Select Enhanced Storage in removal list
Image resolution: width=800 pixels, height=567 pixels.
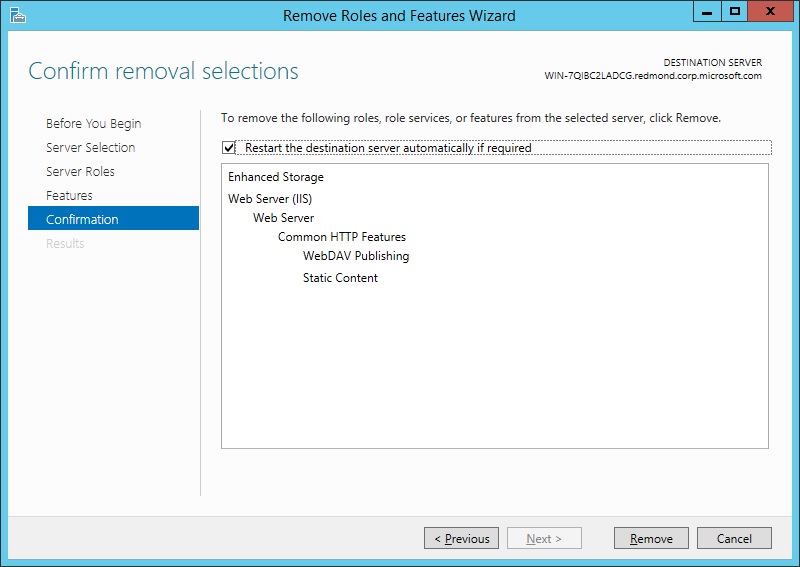(x=276, y=177)
